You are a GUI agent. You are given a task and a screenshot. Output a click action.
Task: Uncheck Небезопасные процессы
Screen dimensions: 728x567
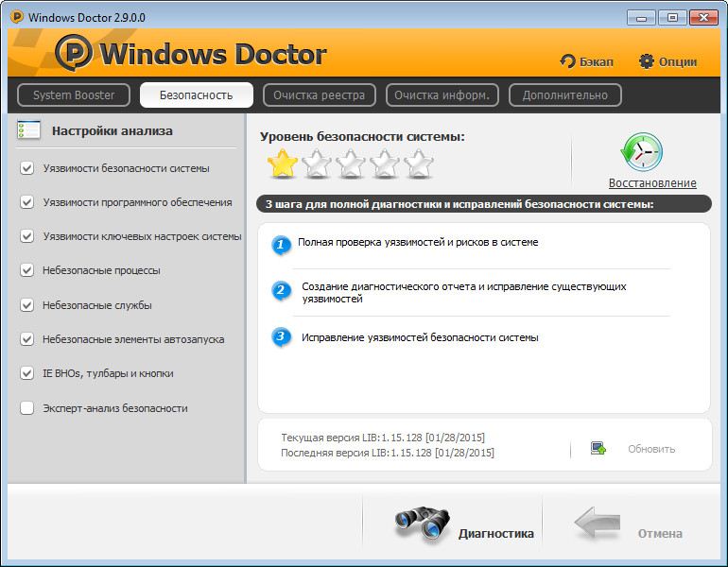coord(26,270)
